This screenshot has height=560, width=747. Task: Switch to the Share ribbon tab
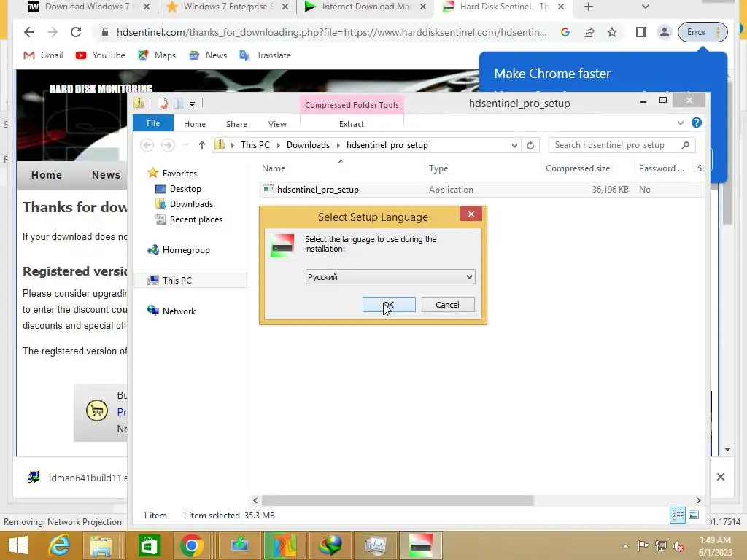pos(236,124)
